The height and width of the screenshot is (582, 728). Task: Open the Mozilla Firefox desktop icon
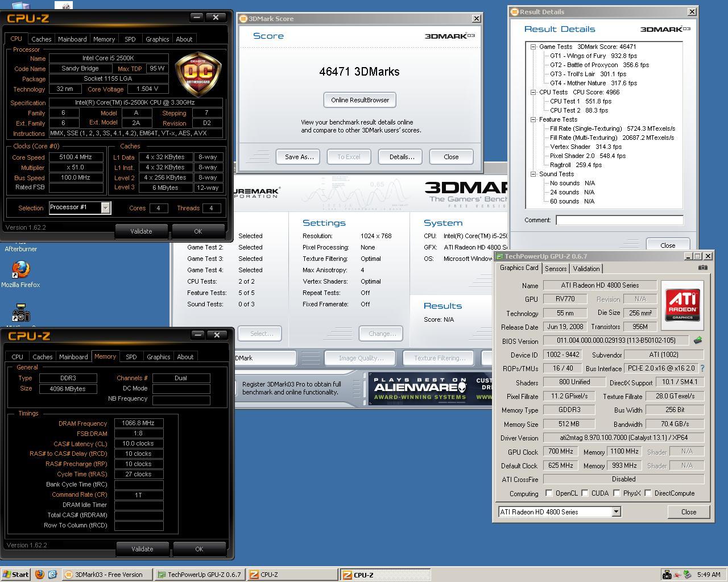[20, 274]
